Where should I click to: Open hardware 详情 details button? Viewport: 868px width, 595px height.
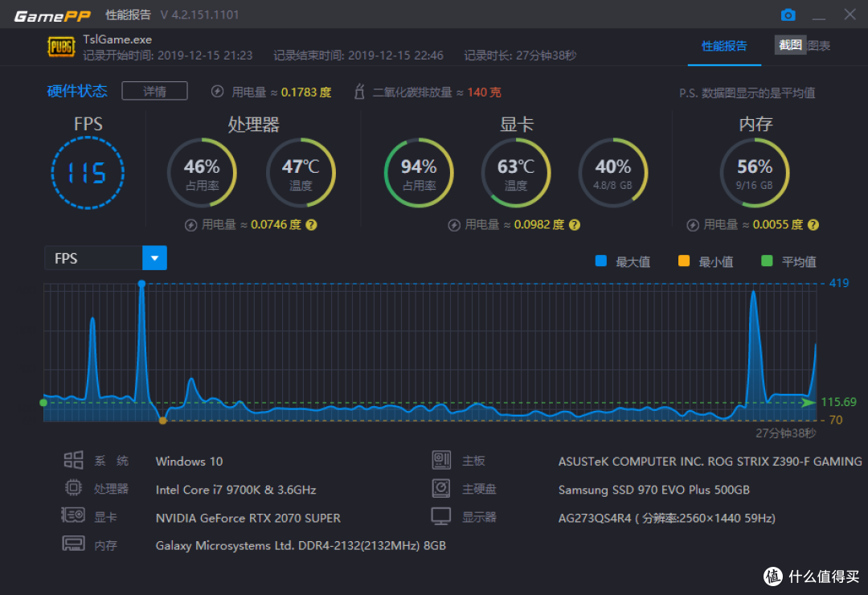154,91
